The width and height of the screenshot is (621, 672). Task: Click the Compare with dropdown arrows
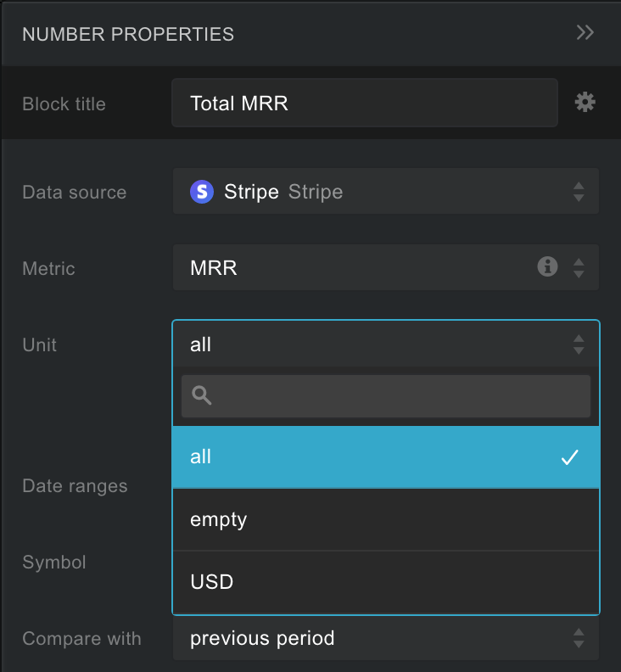579,638
